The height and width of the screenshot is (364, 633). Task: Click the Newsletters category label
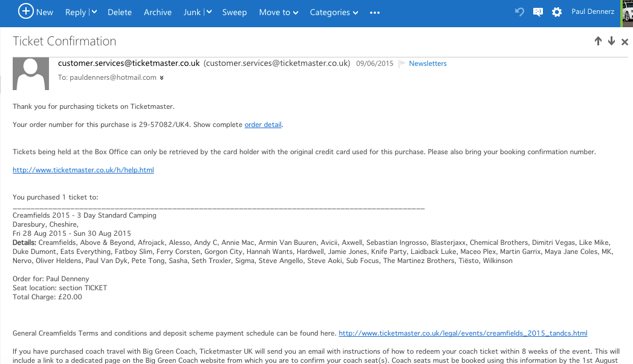coord(427,63)
